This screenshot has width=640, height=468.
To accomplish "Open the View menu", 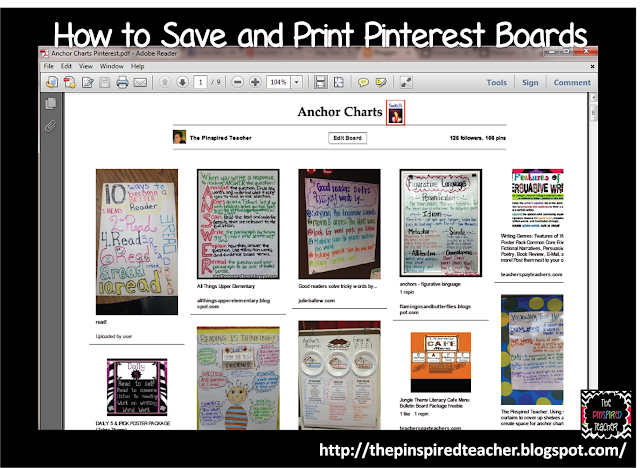I will (86, 66).
